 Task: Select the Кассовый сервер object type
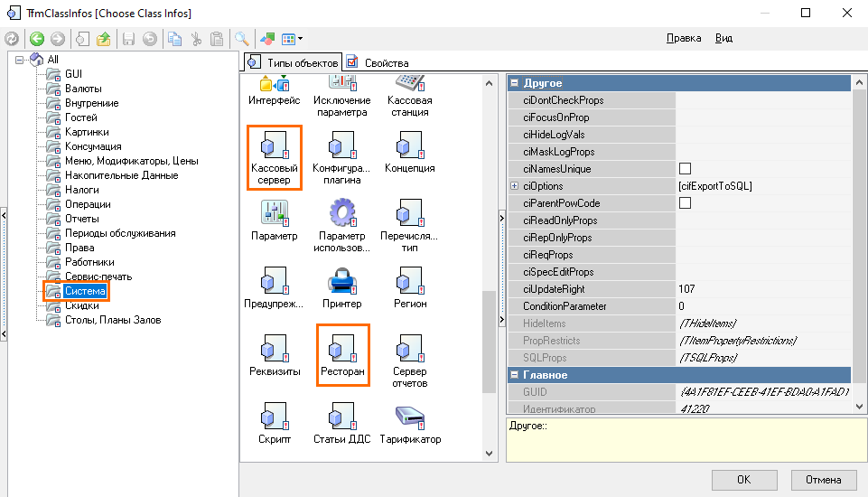pos(274,157)
